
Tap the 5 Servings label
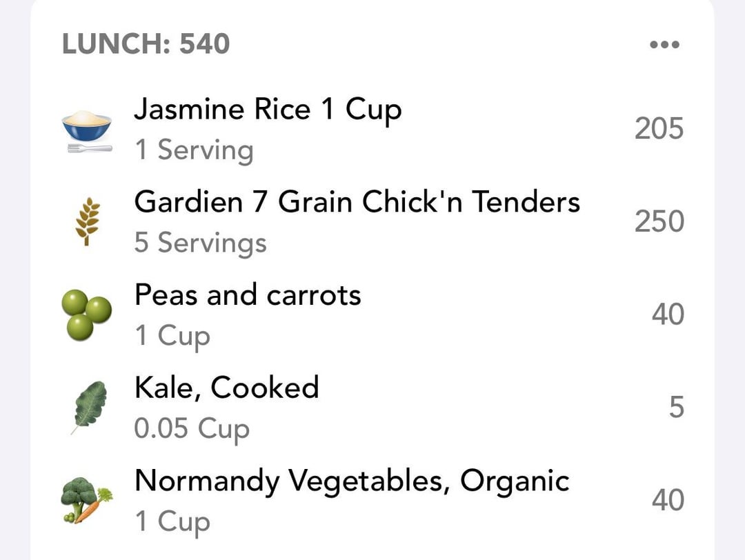pyautogui.click(x=200, y=243)
